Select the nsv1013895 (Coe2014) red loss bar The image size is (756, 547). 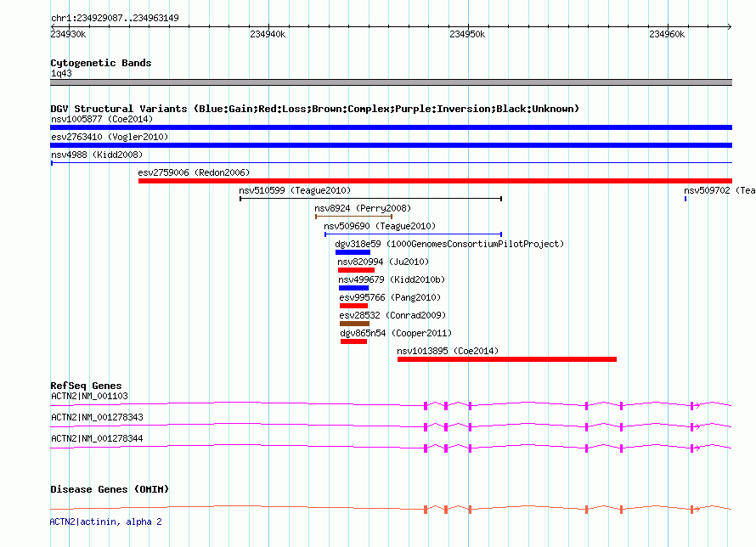507,359
